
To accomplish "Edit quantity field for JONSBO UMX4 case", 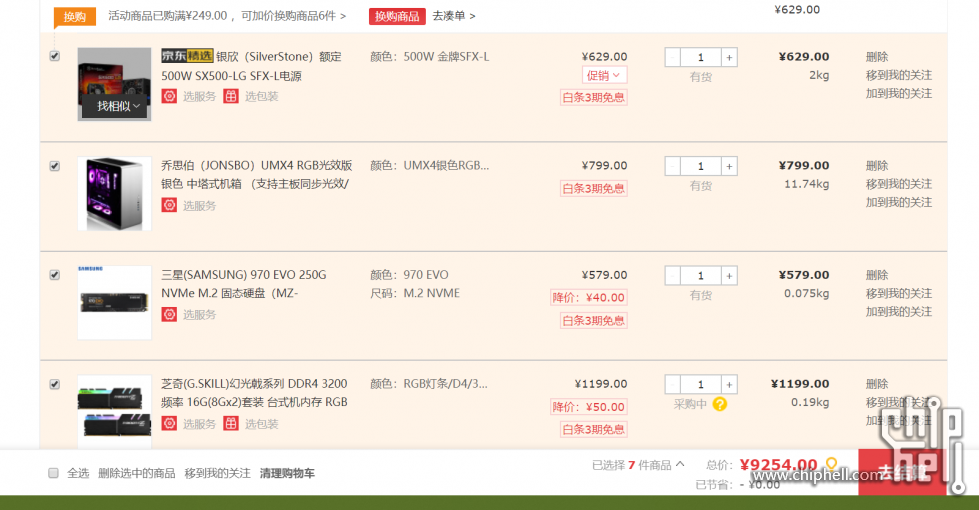I will 701,166.
